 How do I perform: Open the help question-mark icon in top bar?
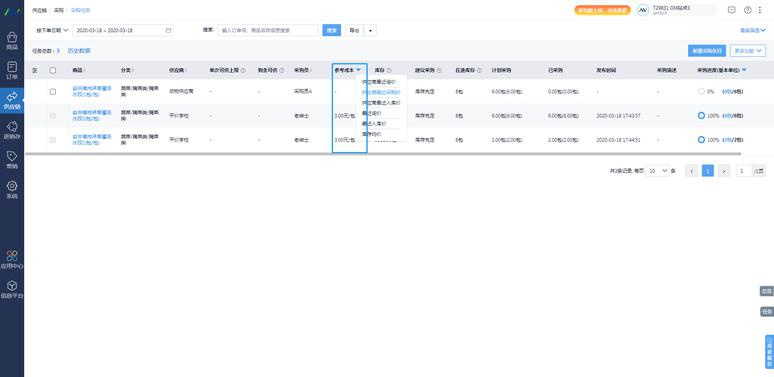coord(747,10)
